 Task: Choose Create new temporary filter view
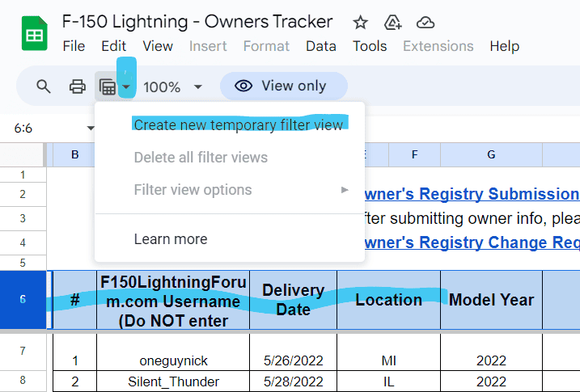point(238,125)
